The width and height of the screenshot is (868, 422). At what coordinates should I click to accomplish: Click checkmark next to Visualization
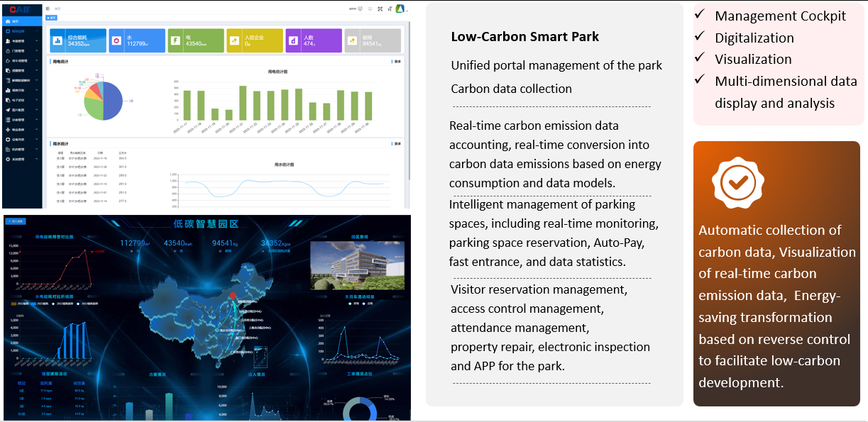pyautogui.click(x=700, y=57)
